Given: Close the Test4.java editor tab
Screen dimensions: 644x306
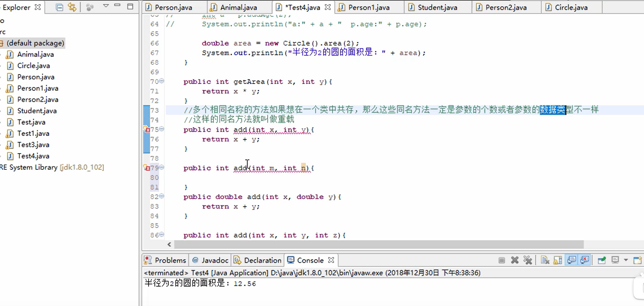Looking at the screenshot, I should [328, 7].
